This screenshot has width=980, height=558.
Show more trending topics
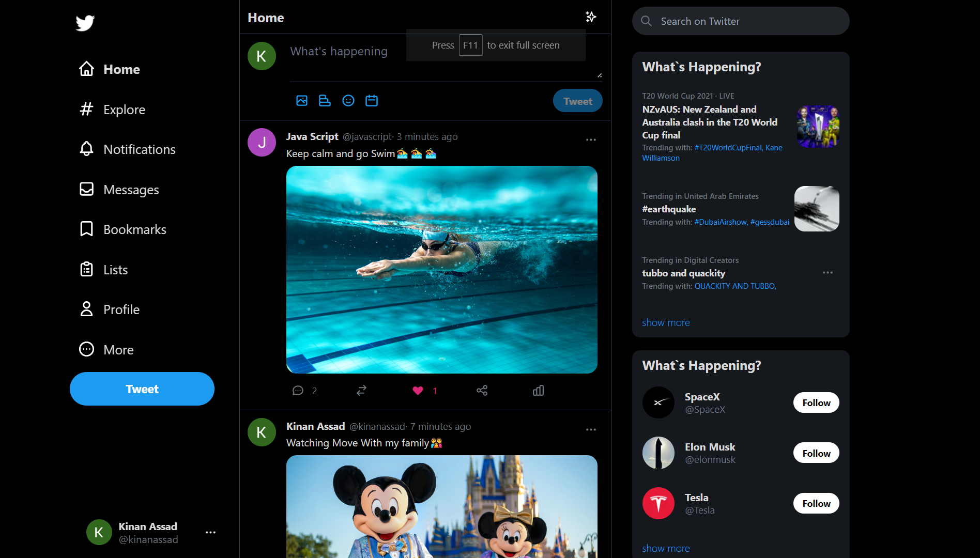pos(666,322)
